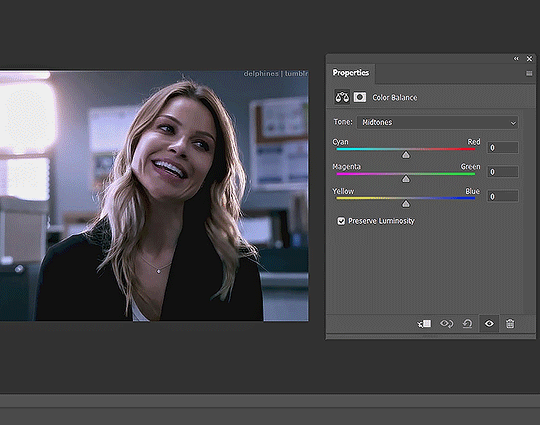Collapse the Properties panel with double arrows

(516, 59)
